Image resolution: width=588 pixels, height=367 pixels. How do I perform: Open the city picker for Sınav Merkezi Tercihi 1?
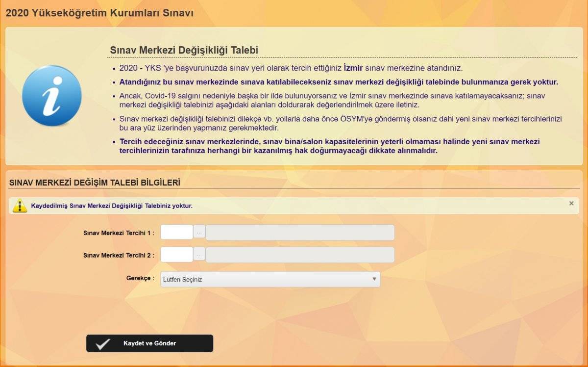click(199, 232)
